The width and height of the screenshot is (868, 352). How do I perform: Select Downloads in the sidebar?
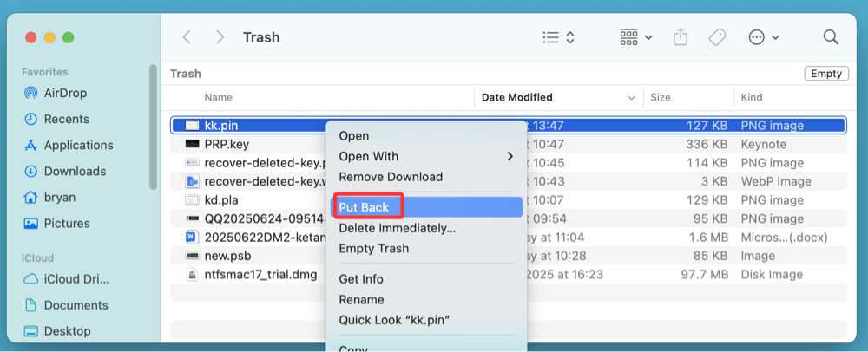[75, 172]
